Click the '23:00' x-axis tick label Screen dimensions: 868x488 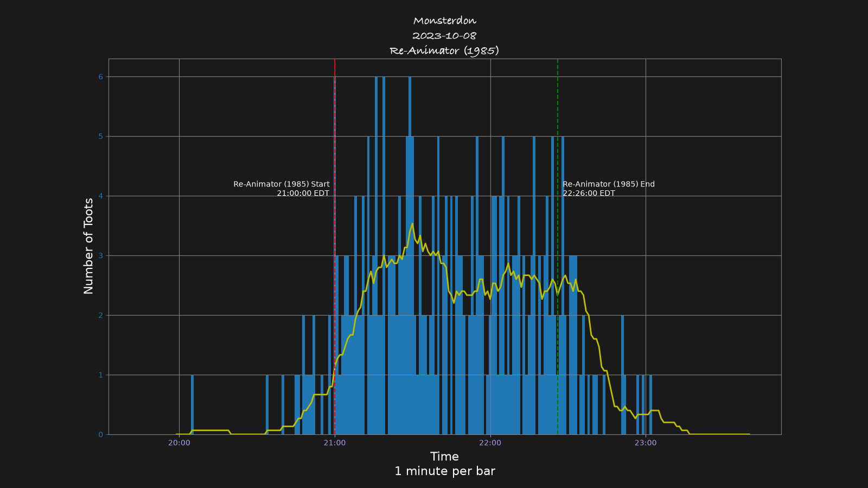click(x=646, y=443)
